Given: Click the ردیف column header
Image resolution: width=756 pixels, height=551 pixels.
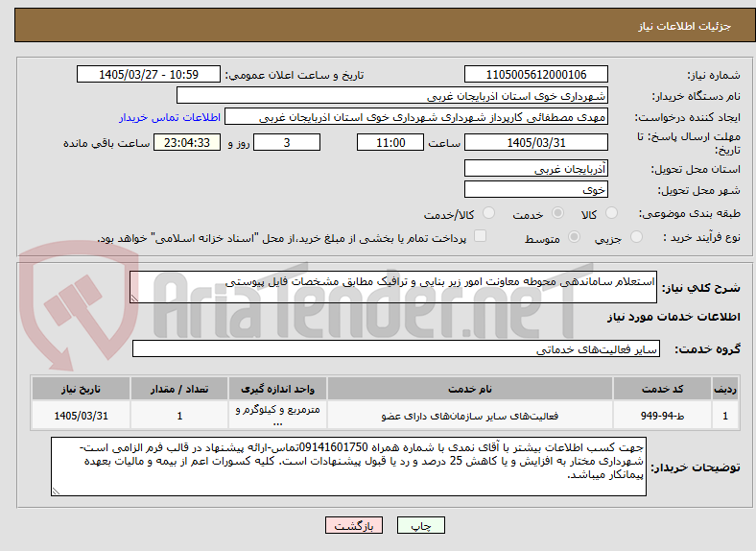Looking at the screenshot, I should point(725,389).
